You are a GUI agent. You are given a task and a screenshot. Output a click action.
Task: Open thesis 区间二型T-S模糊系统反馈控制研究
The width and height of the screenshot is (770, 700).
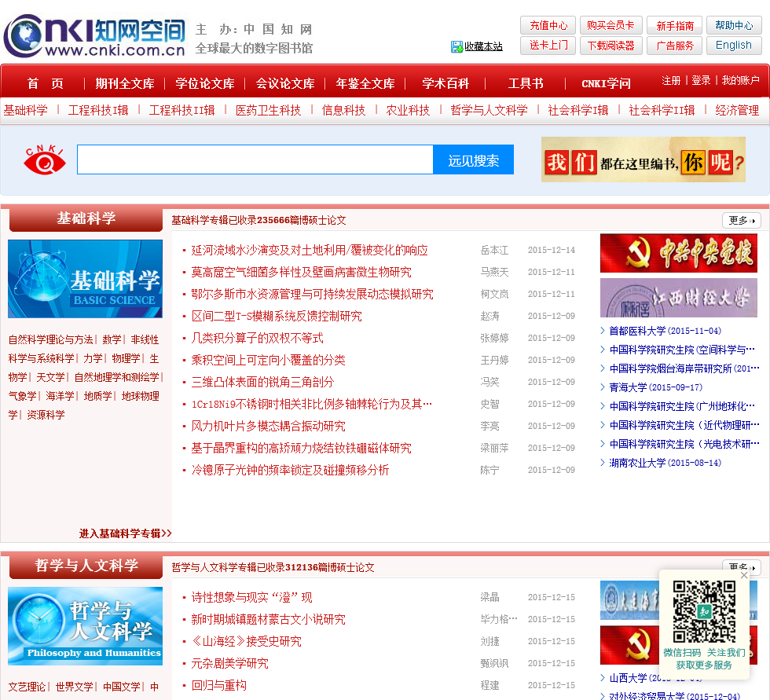tap(277, 316)
